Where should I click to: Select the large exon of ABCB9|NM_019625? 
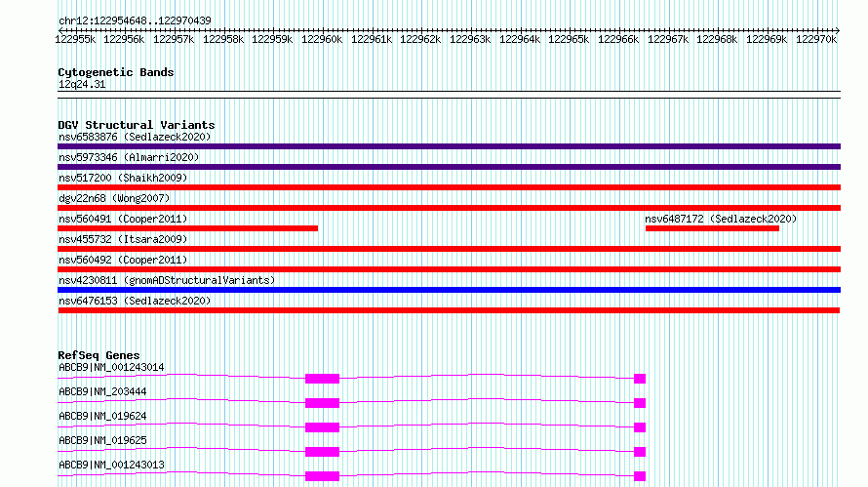pos(322,452)
